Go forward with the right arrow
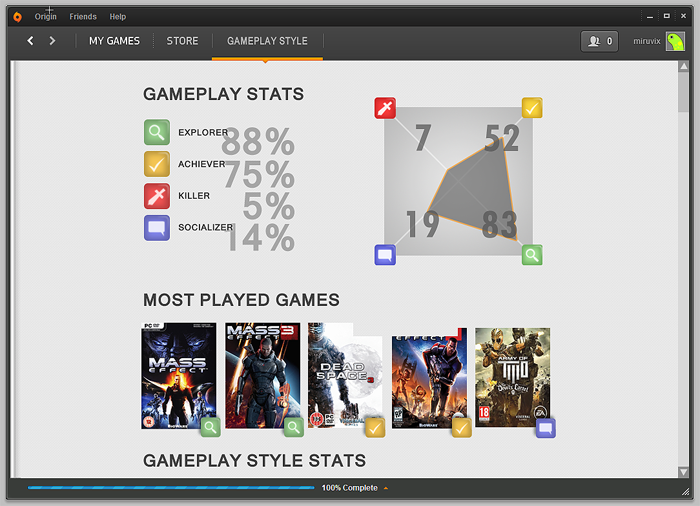This screenshot has width=700, height=506. (52, 41)
